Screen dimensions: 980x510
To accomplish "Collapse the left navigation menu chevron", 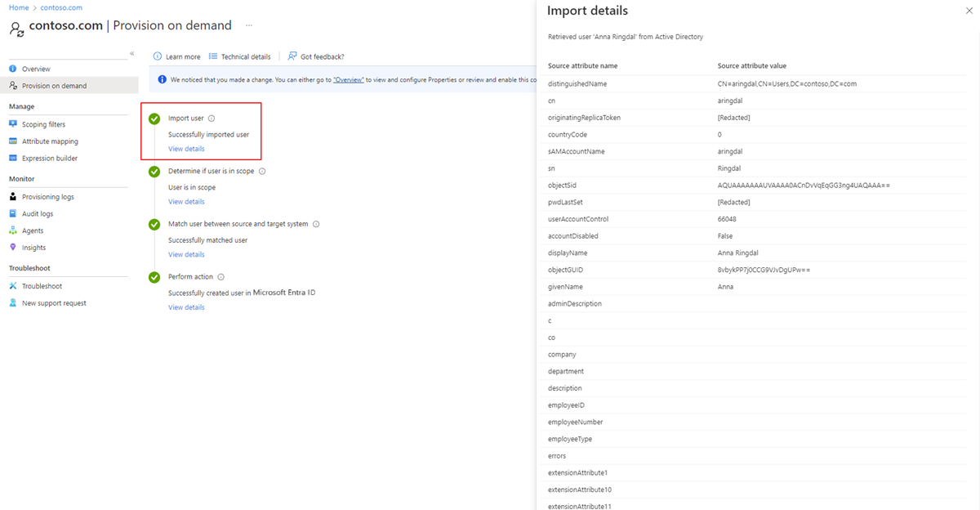I will coord(132,54).
